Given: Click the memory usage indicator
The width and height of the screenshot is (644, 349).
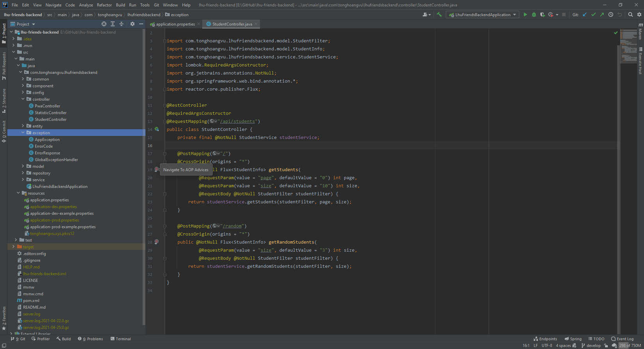Looking at the screenshot, I should (630, 345).
